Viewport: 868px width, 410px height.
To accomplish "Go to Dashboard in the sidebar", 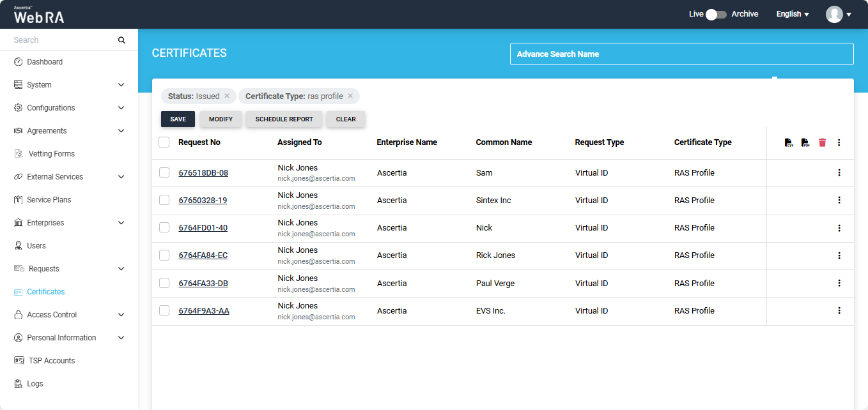I will click(44, 62).
